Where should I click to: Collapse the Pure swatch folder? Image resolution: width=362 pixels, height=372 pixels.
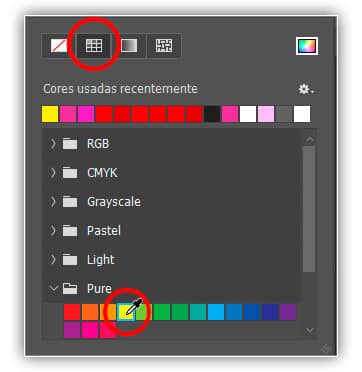pyautogui.click(x=53, y=288)
